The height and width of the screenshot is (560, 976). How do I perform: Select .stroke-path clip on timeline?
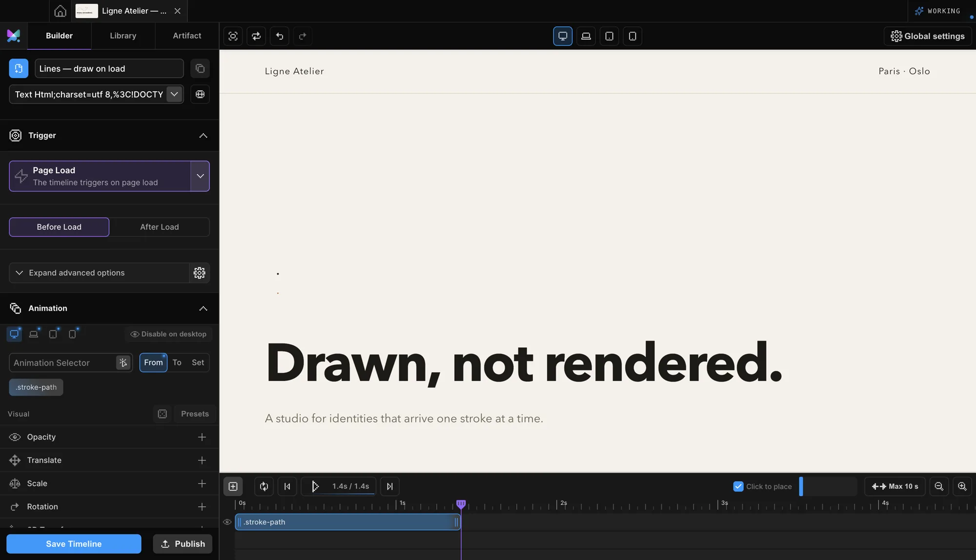click(x=348, y=522)
